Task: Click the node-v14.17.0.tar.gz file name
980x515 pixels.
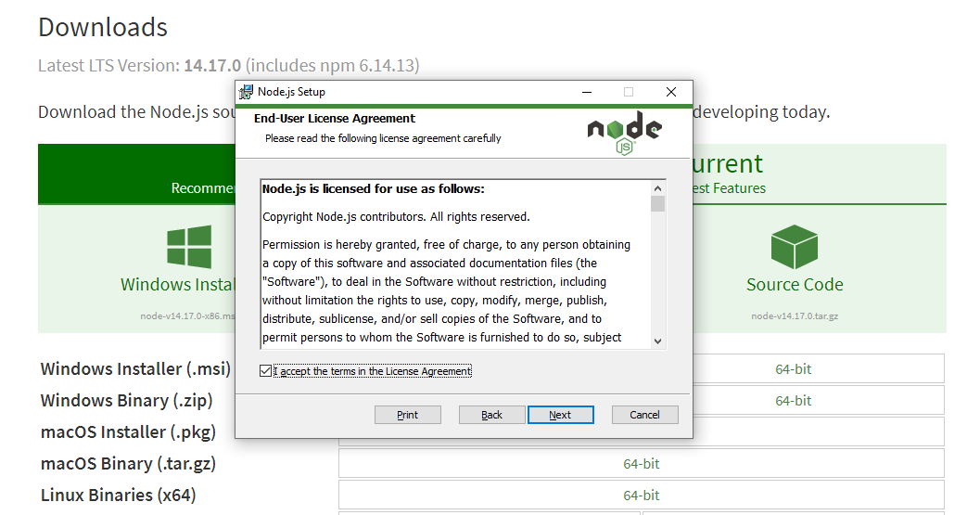Action: click(795, 316)
